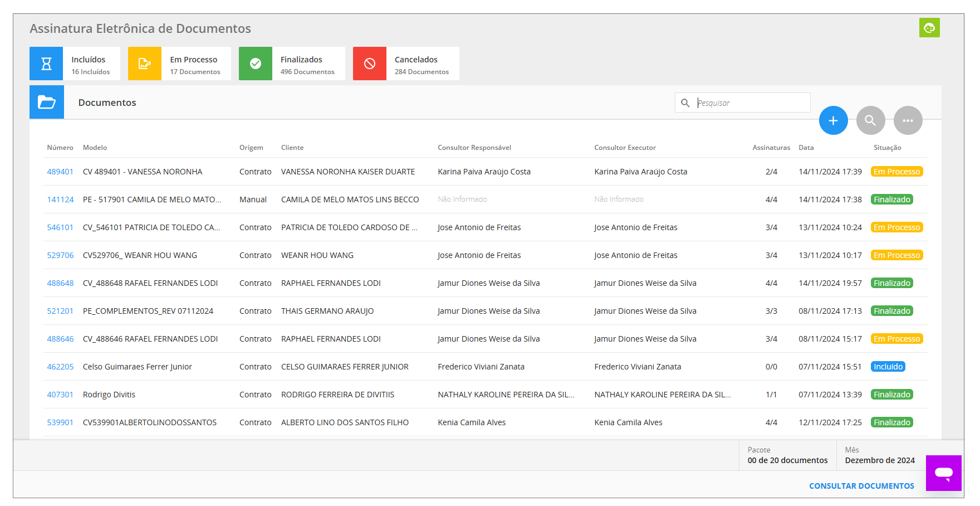Click Mês Dezembro de 2024
This screenshot has height=506, width=980.
coord(880,455)
